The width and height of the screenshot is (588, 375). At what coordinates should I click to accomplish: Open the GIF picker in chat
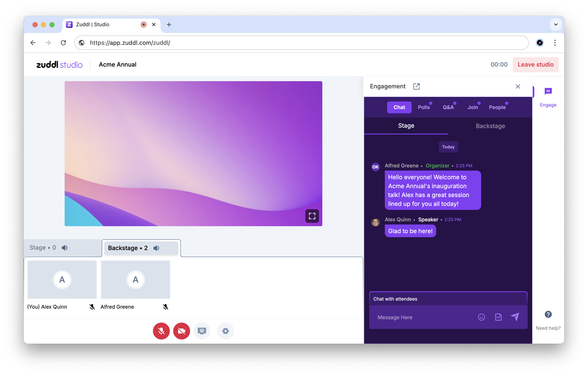[498, 317]
